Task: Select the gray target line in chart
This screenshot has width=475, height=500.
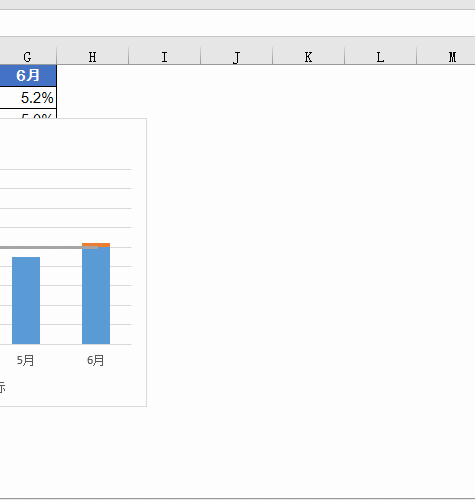Action: [x=49, y=248]
